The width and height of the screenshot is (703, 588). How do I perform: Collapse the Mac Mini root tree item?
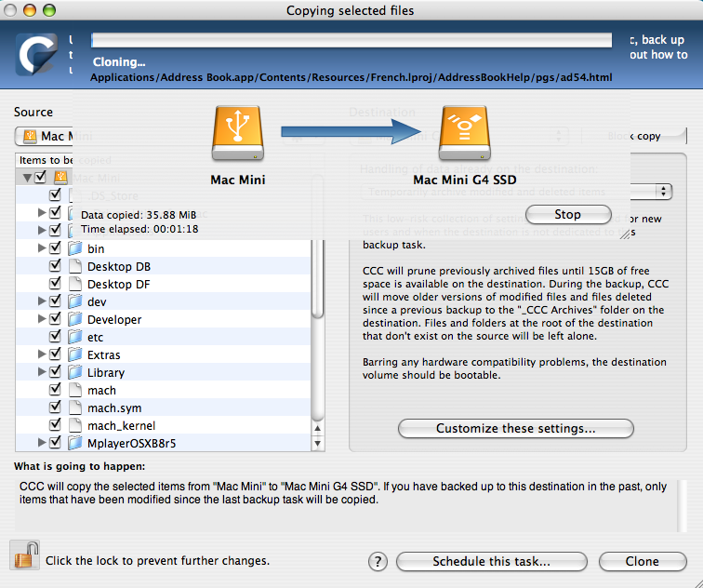point(27,178)
